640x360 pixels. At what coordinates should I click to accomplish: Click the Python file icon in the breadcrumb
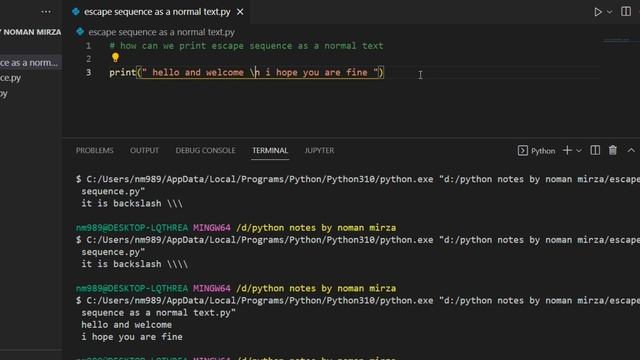point(80,31)
